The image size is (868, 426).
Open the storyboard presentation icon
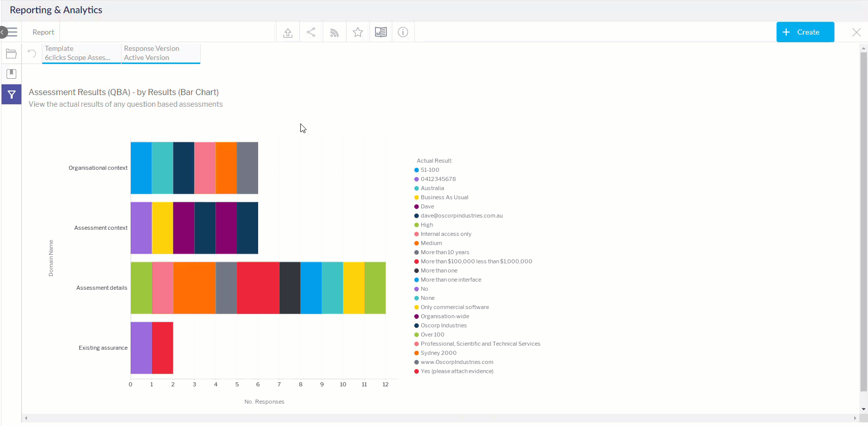(381, 33)
